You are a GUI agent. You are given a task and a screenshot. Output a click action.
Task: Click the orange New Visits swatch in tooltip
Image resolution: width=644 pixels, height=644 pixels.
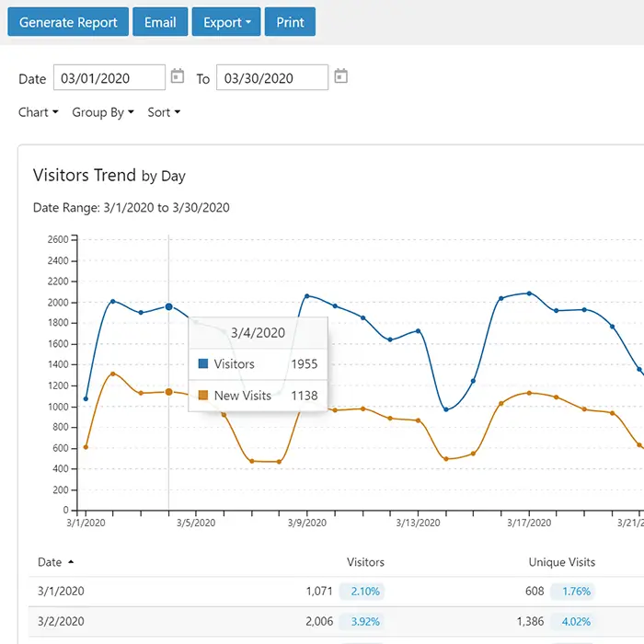[x=203, y=396]
